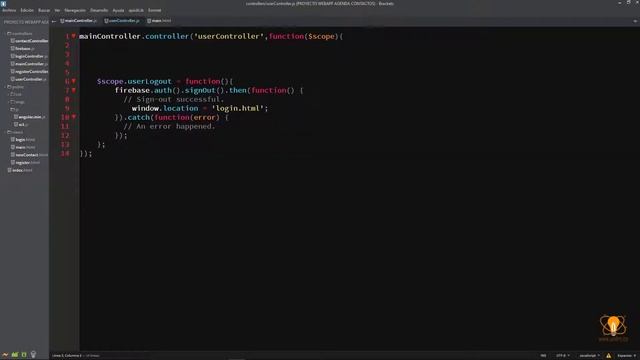Image resolution: width=640 pixels, height=360 pixels.
Task: Open loginController.js in the file tree
Action: pos(29,56)
